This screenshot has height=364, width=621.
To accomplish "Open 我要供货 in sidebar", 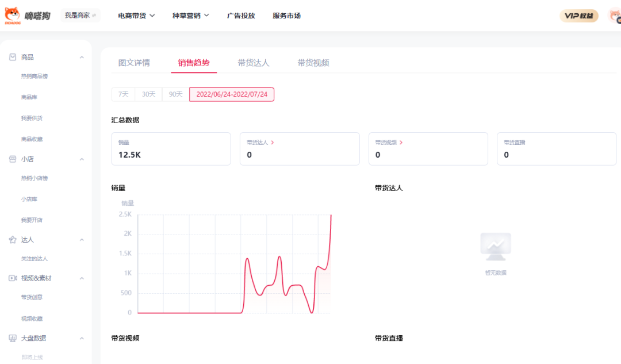I will click(32, 118).
